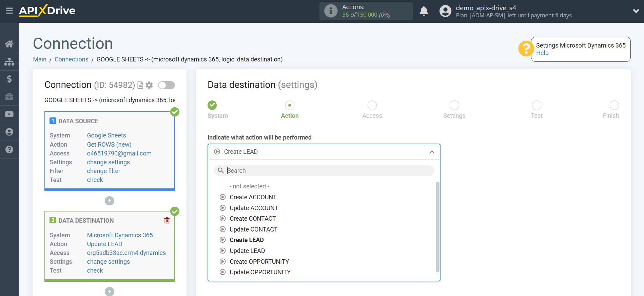
Task: Open Update LEAD action link
Action: pyautogui.click(x=105, y=244)
